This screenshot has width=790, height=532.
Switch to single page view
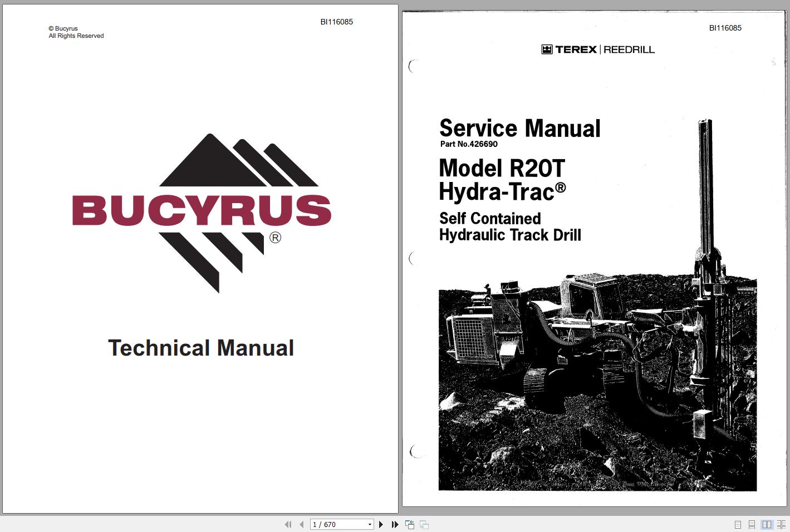pyautogui.click(x=738, y=524)
